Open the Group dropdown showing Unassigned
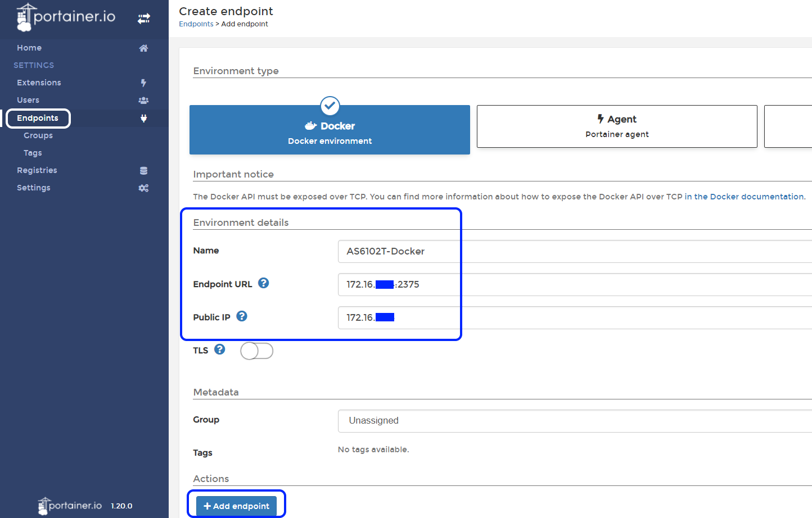 click(575, 421)
